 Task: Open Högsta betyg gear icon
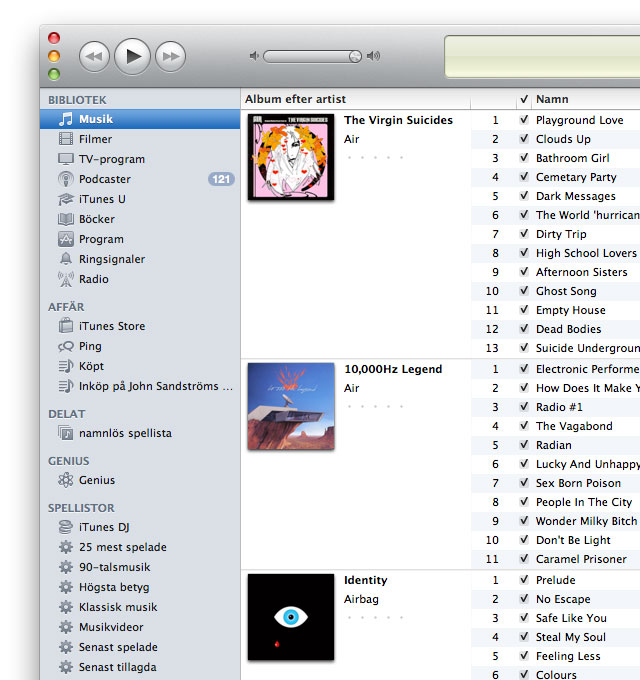[65, 587]
